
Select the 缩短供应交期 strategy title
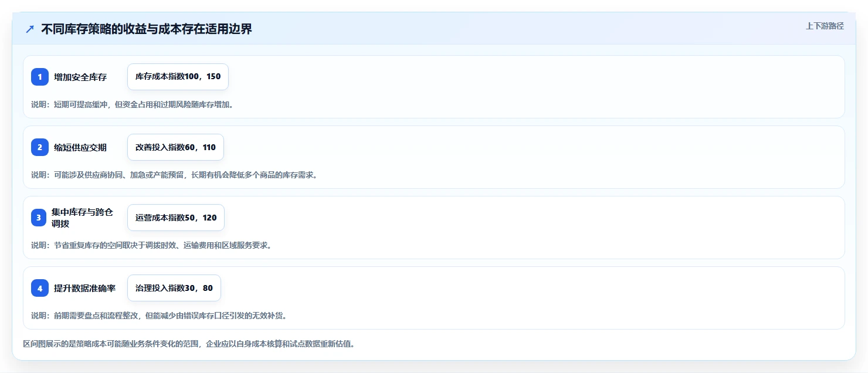80,147
